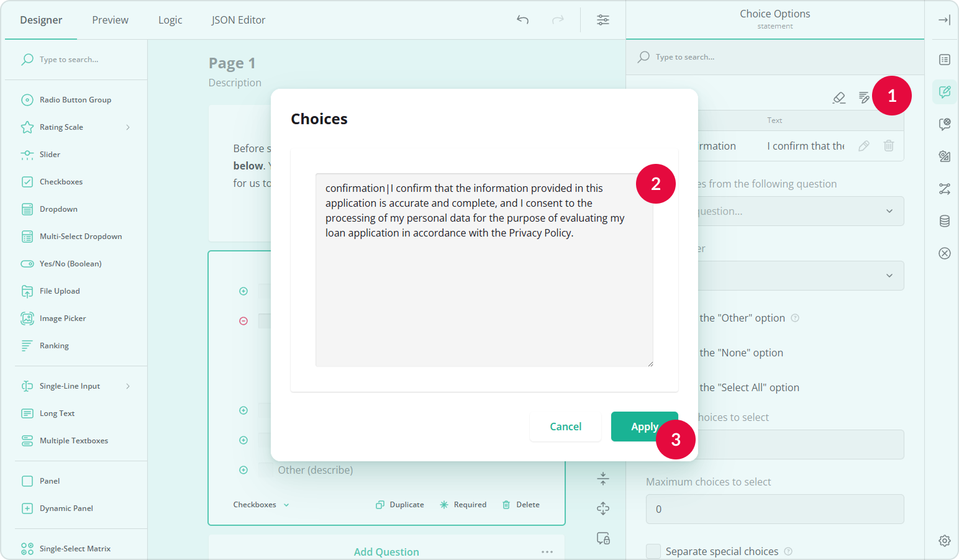
Task: Click Cancel in Choices dialog
Action: 565,427
